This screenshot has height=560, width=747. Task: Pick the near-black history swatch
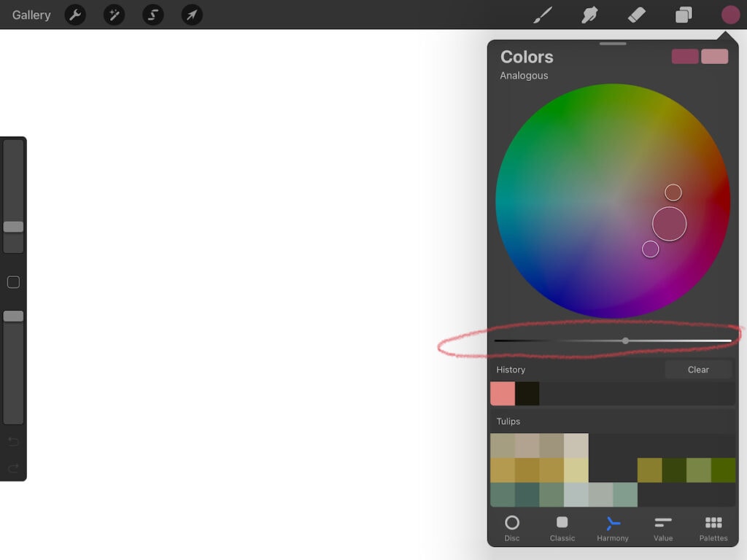click(x=527, y=393)
